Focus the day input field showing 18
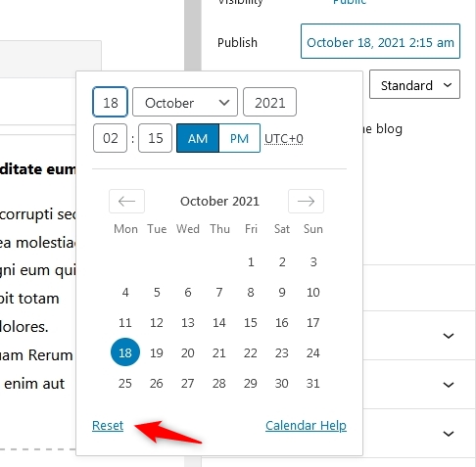The image size is (476, 467). click(110, 102)
